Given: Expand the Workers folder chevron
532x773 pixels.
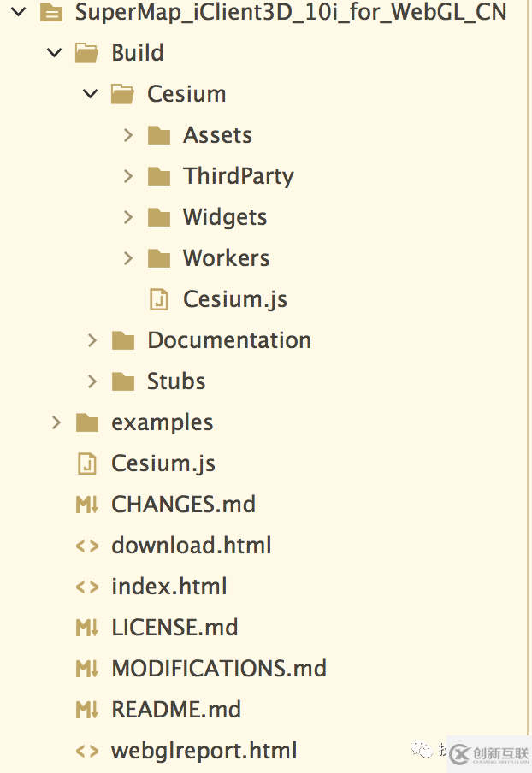Looking at the screenshot, I should pyautogui.click(x=128, y=258).
